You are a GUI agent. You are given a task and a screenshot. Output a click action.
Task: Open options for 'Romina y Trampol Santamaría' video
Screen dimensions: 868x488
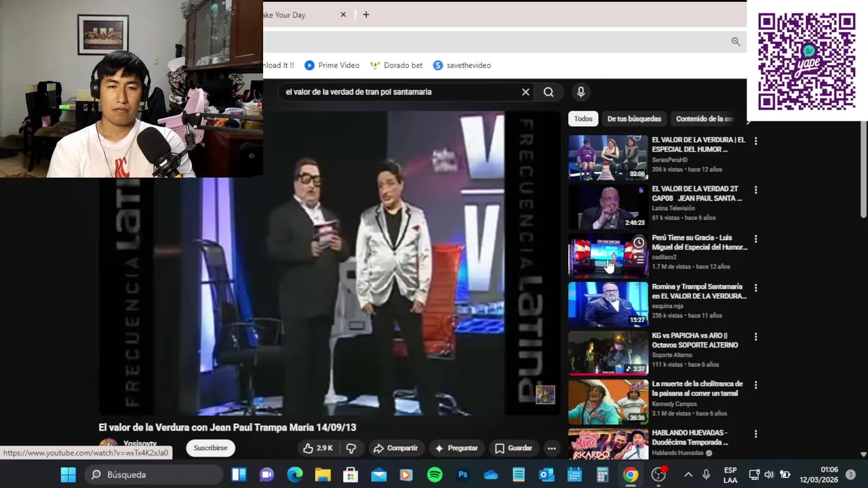click(x=755, y=287)
